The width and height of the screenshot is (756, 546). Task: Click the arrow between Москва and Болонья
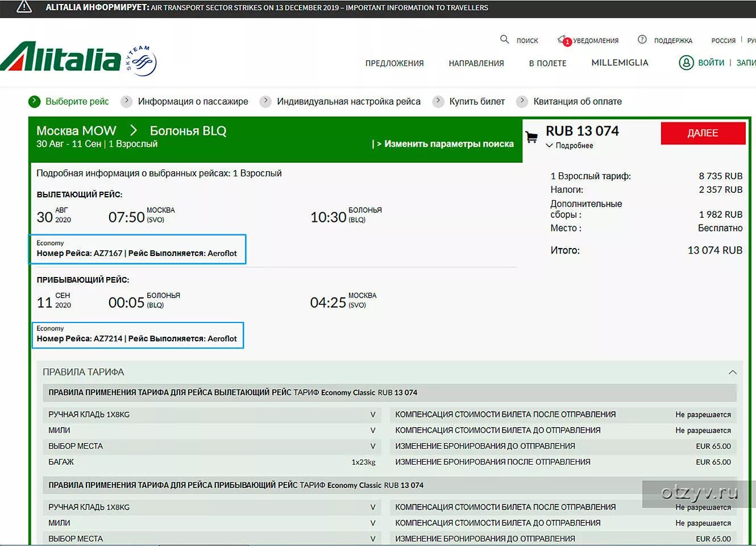click(x=134, y=131)
